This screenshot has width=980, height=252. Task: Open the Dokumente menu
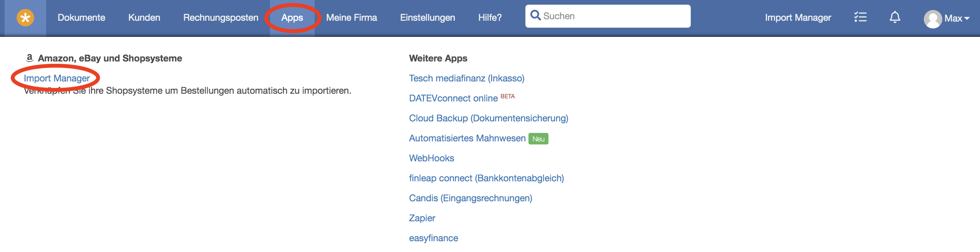81,18
